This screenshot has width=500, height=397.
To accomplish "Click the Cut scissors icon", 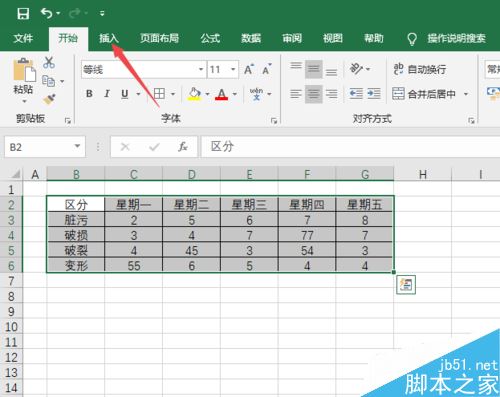I will tap(49, 62).
